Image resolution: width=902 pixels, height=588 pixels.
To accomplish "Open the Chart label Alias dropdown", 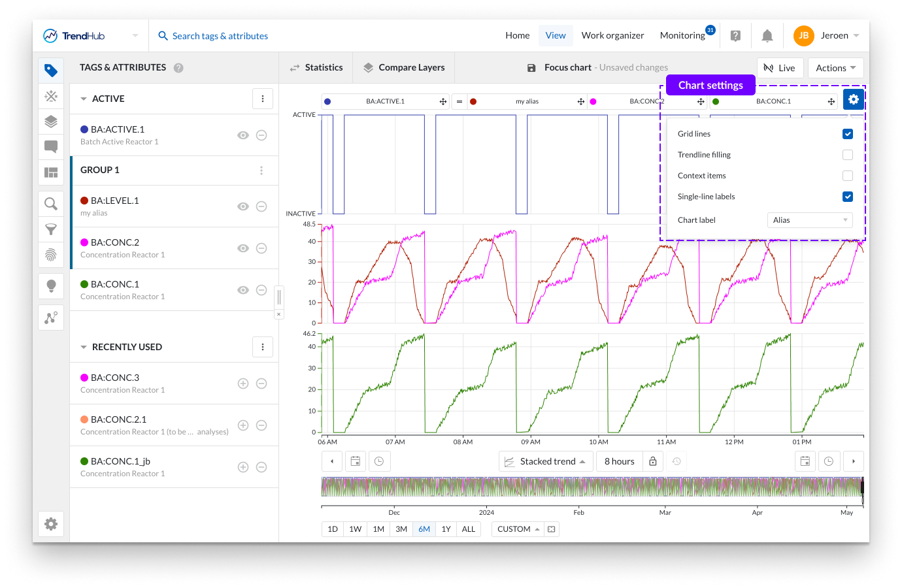I will (810, 220).
